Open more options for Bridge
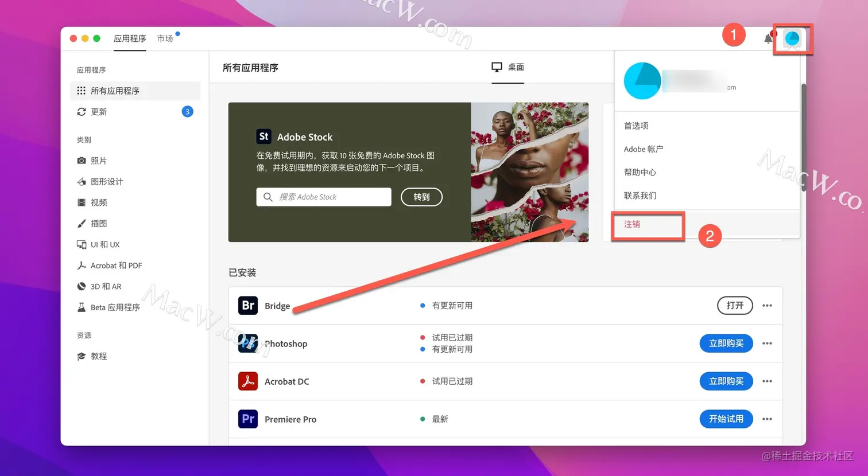Viewport: 868px width, 476px height. pos(767,306)
